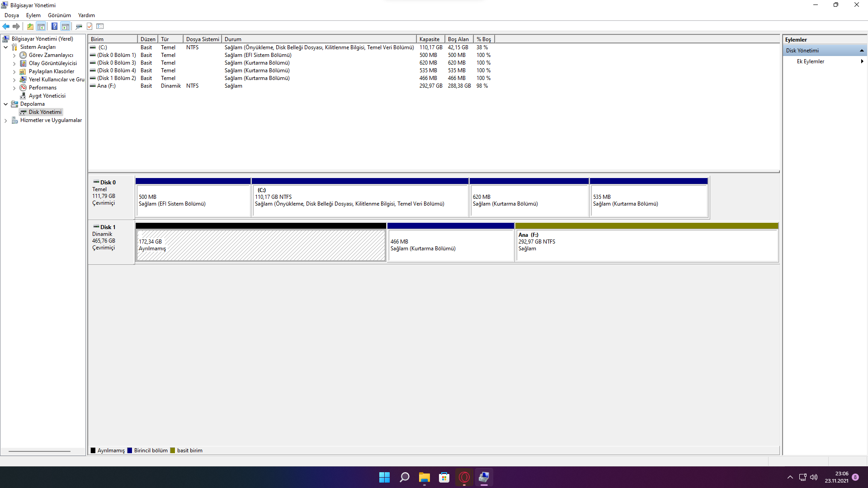Viewport: 868px width, 488px height.
Task: Click the Rescan disks toolbar icon
Action: [79, 26]
